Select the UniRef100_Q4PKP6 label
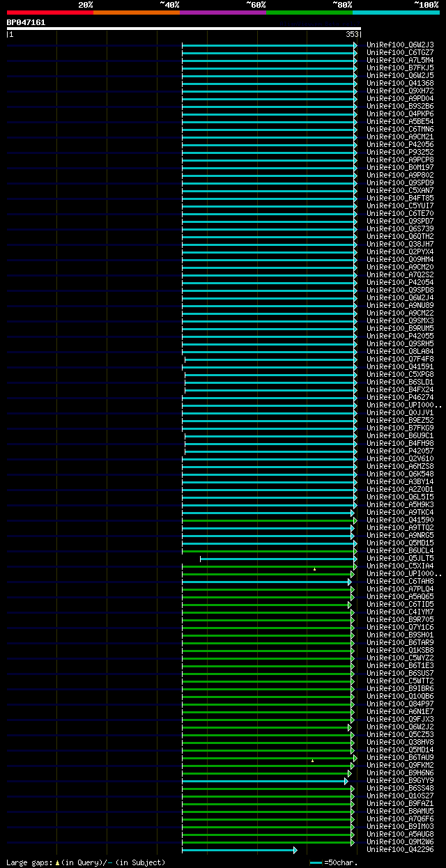The height and width of the screenshot is (868, 446). [400, 114]
